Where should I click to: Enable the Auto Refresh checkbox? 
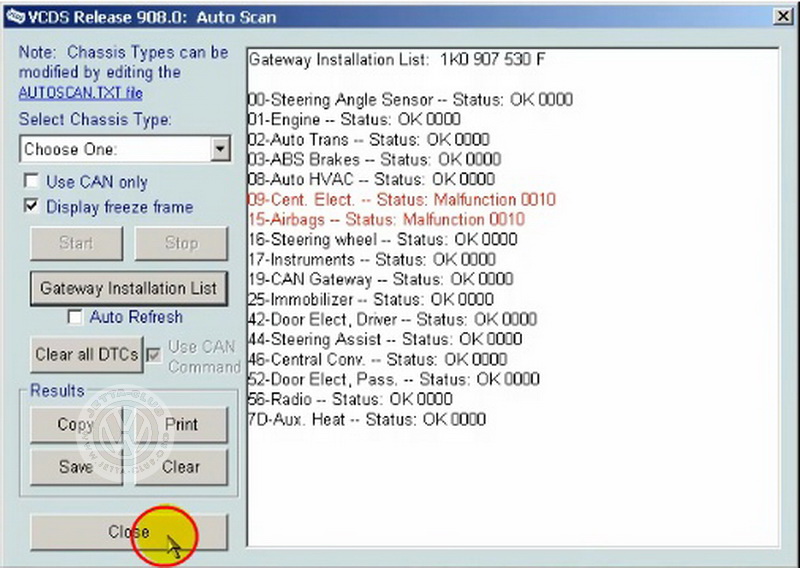point(75,317)
